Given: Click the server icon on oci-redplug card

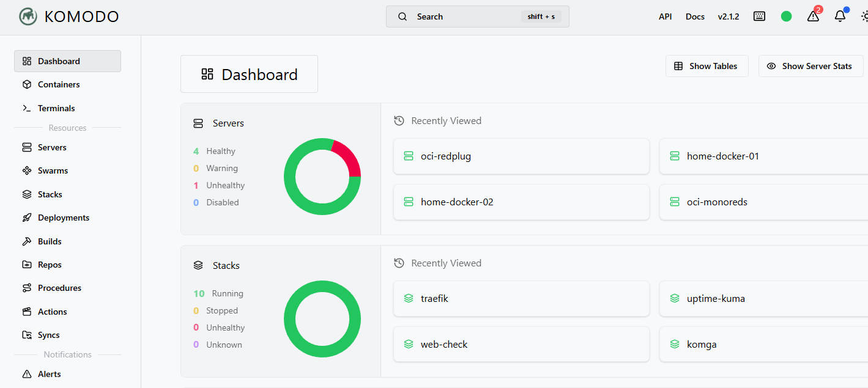Looking at the screenshot, I should (409, 156).
